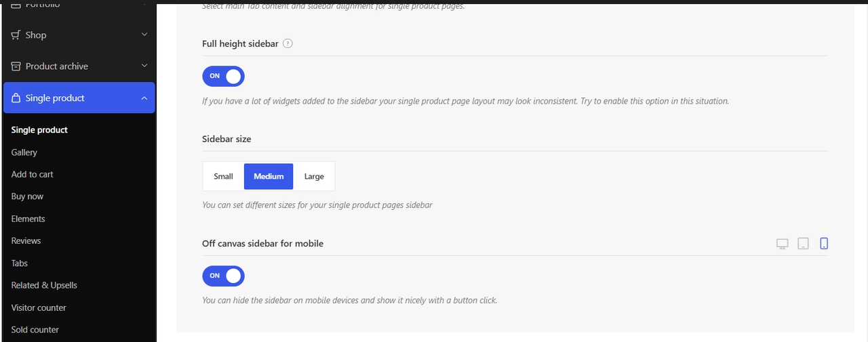Screen dimensions: 868x342
Task: Disable Off canvas sidebar for mobile toggle
Action: pyautogui.click(x=223, y=276)
